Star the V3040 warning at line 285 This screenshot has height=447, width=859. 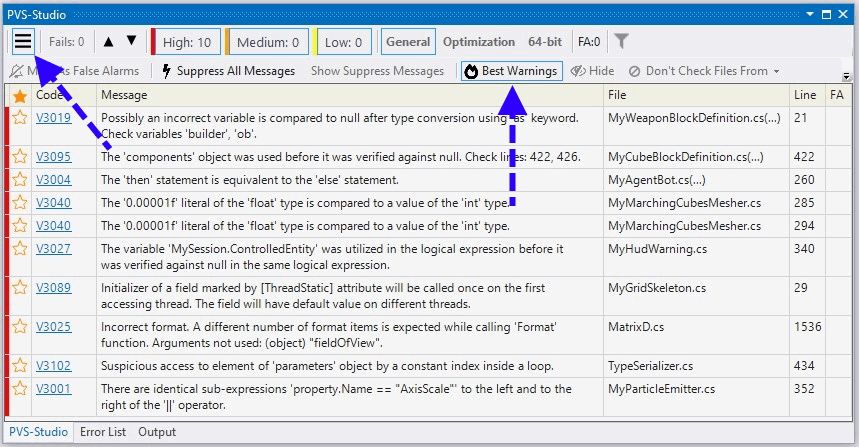pyautogui.click(x=20, y=203)
